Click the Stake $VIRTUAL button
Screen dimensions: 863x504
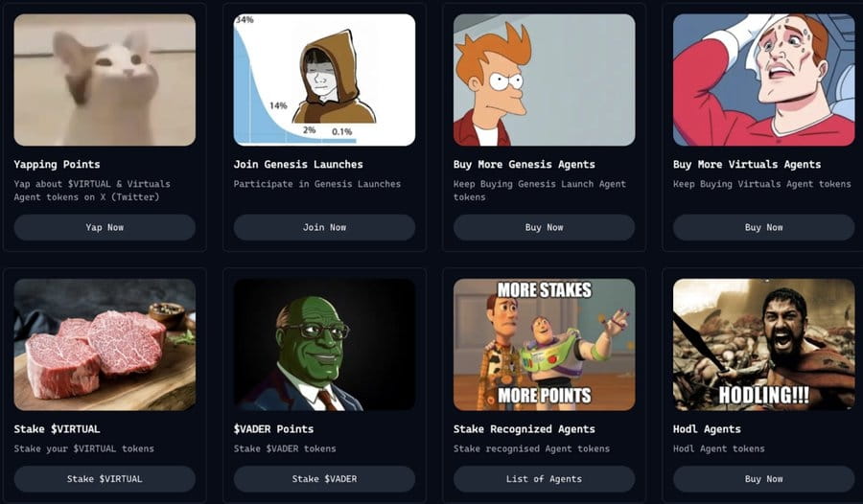(x=105, y=479)
